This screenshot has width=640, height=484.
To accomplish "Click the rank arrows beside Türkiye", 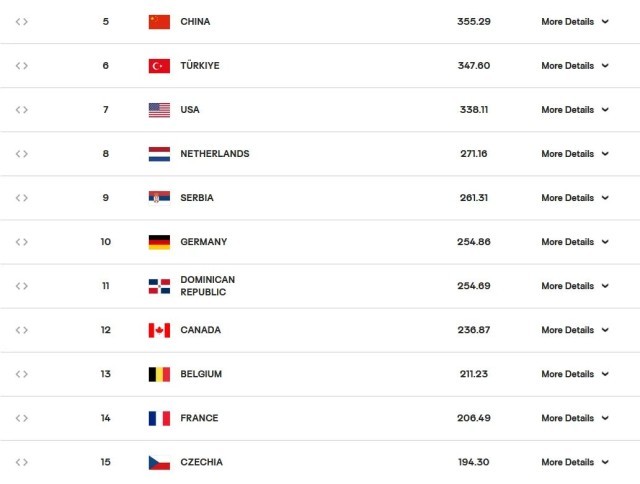I will pos(22,66).
